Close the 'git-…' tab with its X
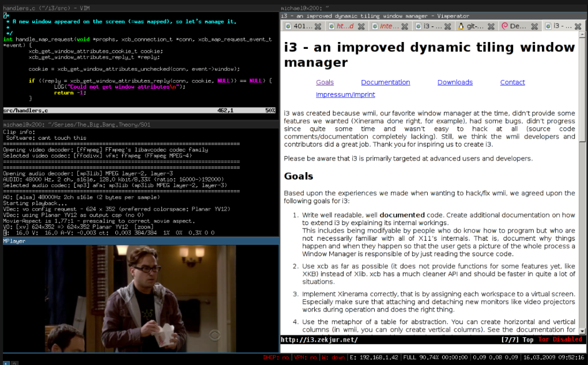The image size is (588, 365). 491,26
